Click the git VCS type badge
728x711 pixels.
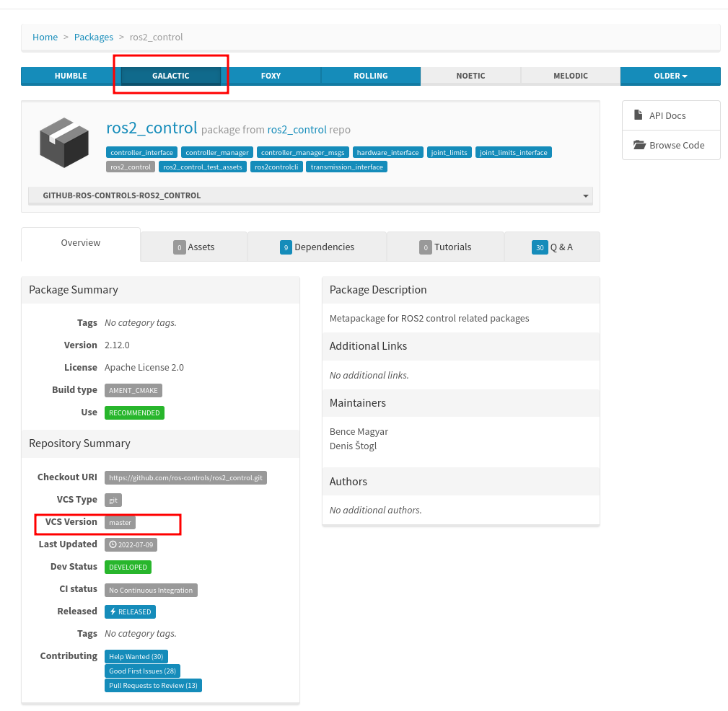tap(113, 500)
